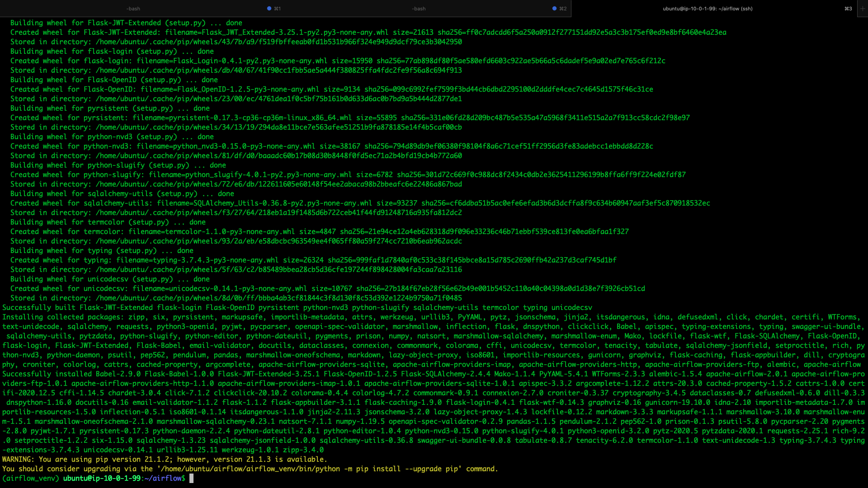Click 'Building wheel for termcolor' line
868x488 pixels.
tap(108, 222)
